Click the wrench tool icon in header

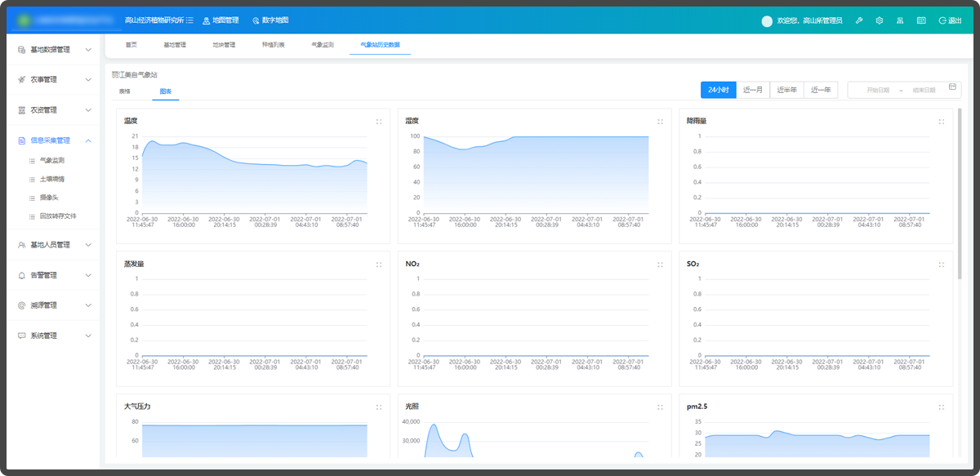click(859, 20)
